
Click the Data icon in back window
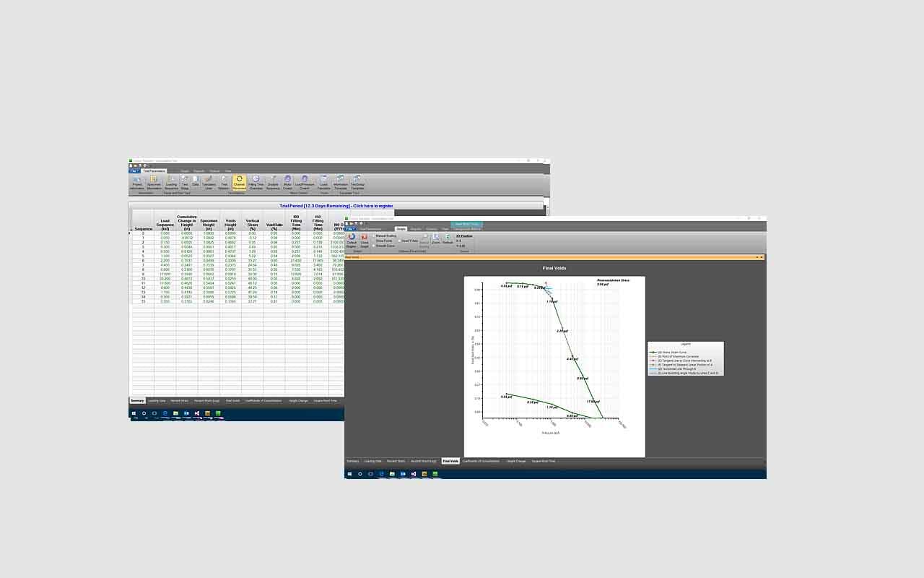coord(196,181)
